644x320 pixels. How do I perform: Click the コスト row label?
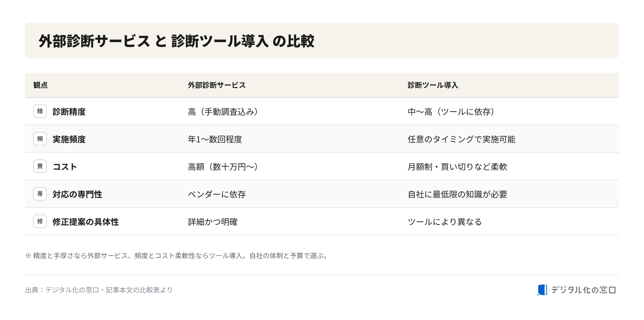coord(65,167)
